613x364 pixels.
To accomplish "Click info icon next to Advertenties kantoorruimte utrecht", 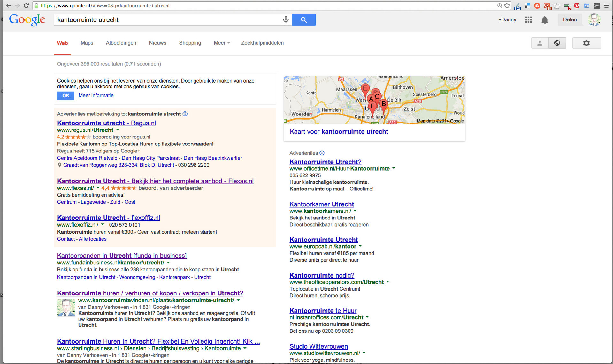I will 185,114.
